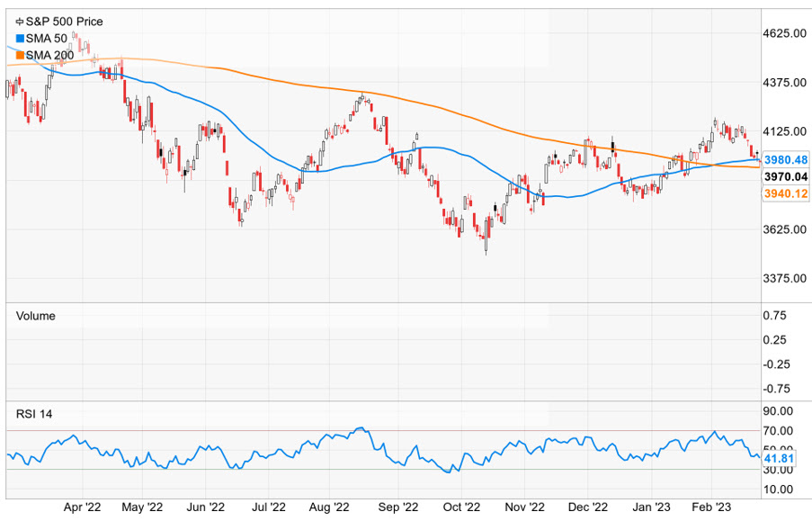Viewport: 812px width, 521px height.
Task: Click the Feb '23 date label
Action: tap(711, 508)
